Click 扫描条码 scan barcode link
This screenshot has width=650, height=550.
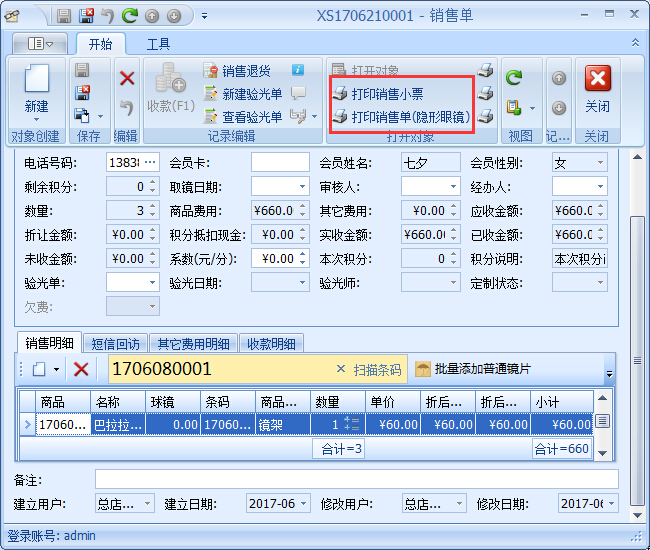pos(377,369)
